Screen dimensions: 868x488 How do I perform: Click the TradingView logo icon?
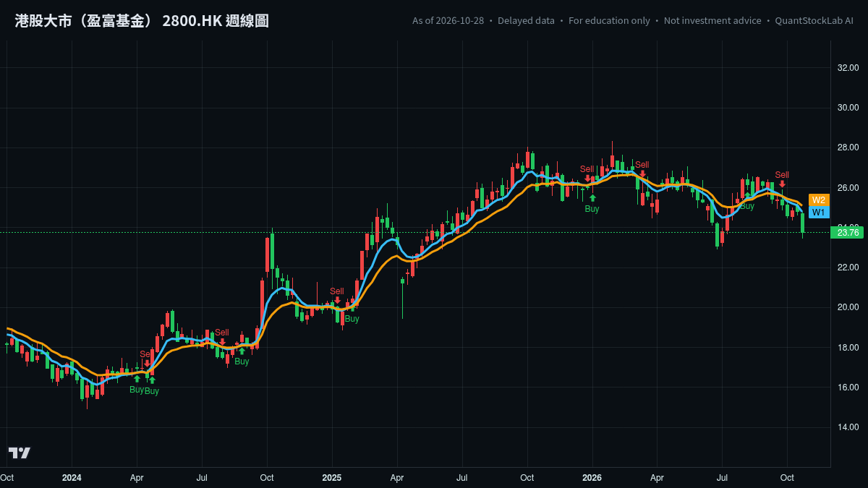(x=20, y=453)
